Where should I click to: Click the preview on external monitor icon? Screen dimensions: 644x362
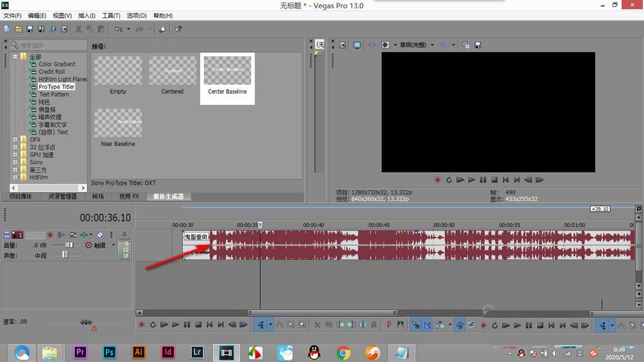(357, 45)
